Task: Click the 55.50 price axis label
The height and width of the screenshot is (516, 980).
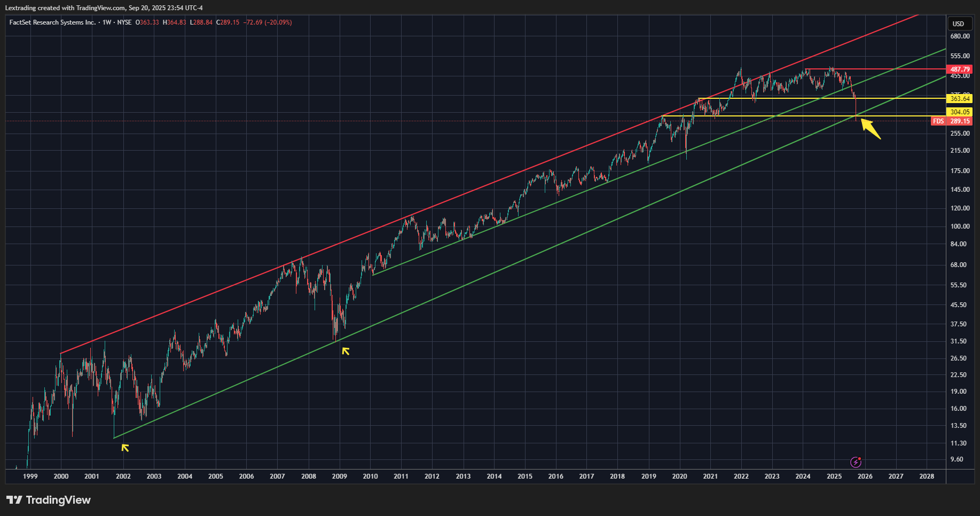Action: 958,285
